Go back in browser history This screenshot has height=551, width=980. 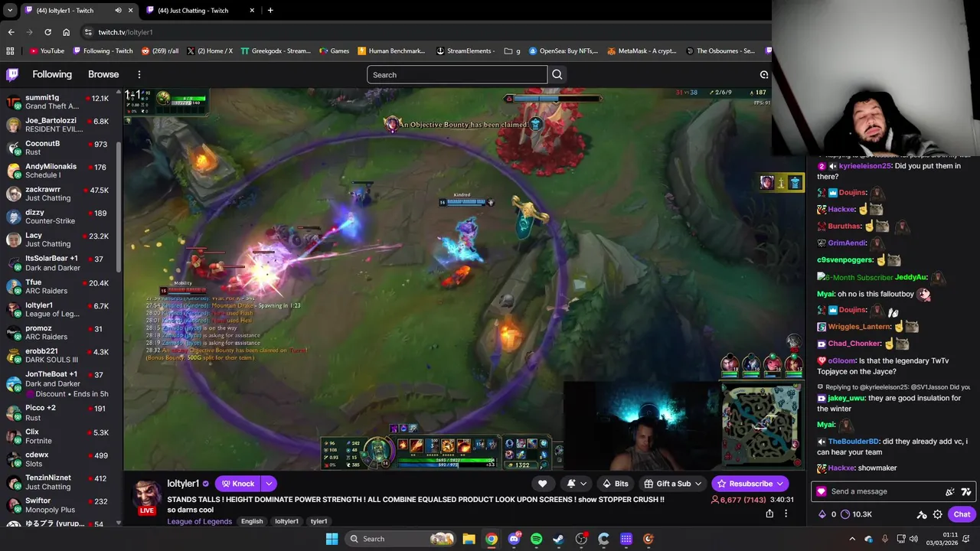pos(11,32)
